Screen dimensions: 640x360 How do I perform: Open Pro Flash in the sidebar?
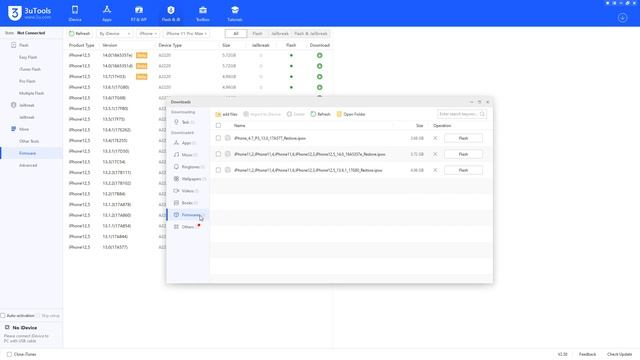click(27, 81)
